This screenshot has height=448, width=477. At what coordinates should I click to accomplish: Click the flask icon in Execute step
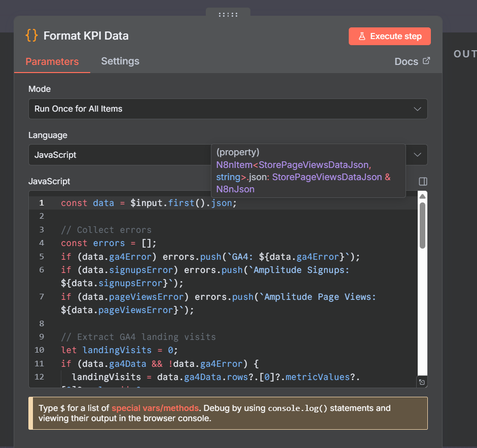362,37
